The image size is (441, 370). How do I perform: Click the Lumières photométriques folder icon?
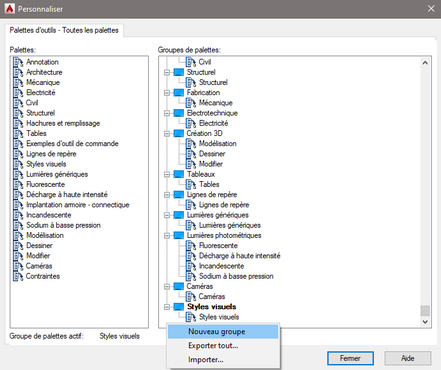click(x=179, y=235)
